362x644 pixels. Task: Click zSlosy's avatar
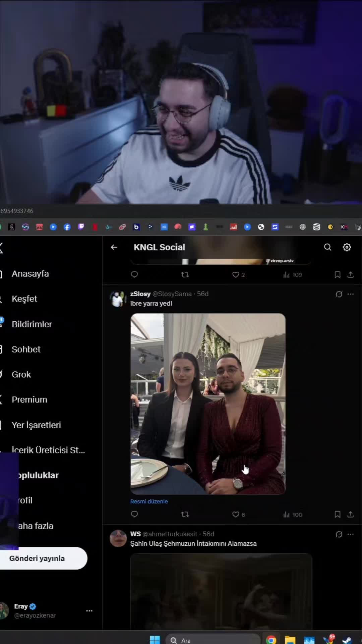118,299
